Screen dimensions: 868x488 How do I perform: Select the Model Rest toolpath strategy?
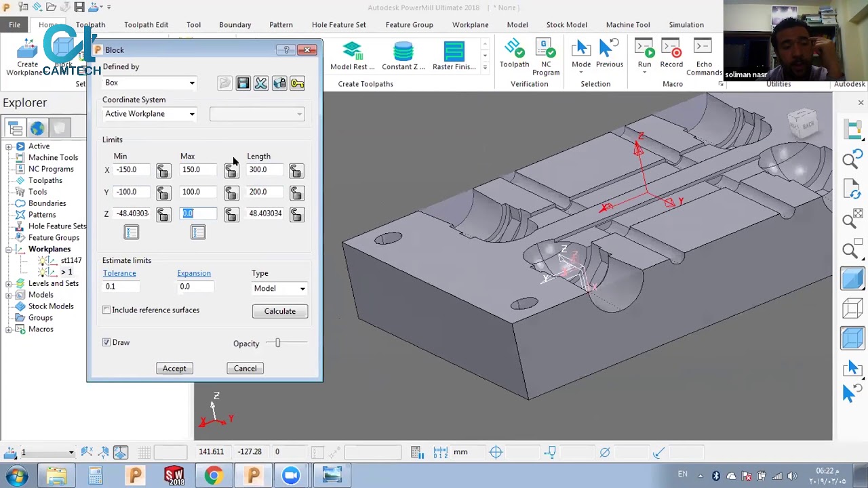tap(353, 56)
